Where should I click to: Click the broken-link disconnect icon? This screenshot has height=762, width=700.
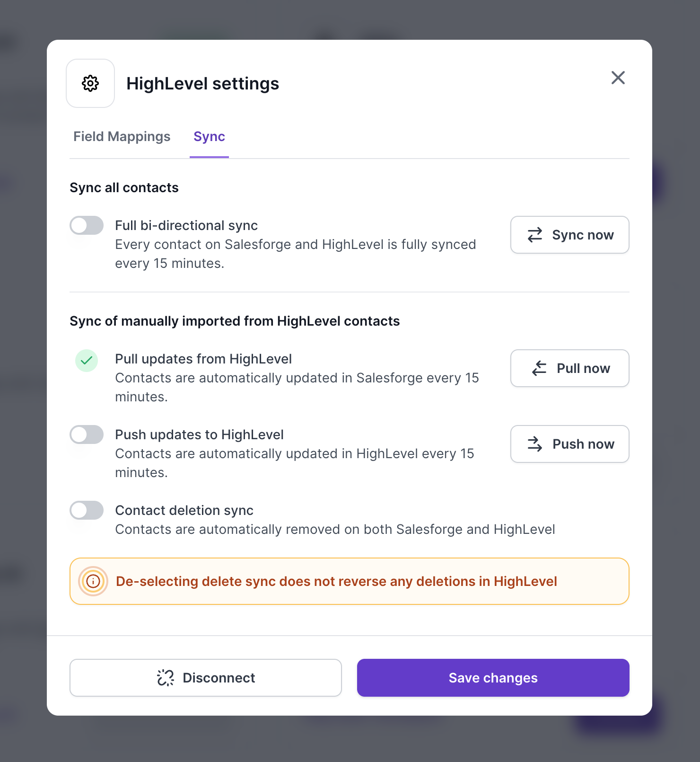tap(166, 678)
